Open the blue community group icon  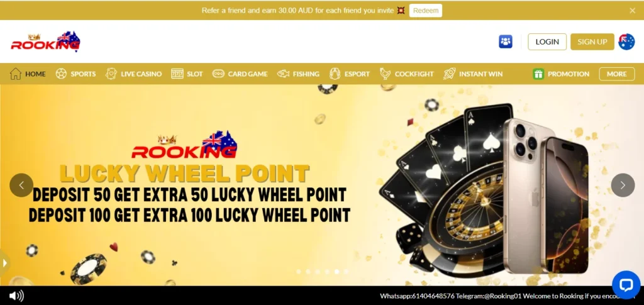tap(506, 42)
